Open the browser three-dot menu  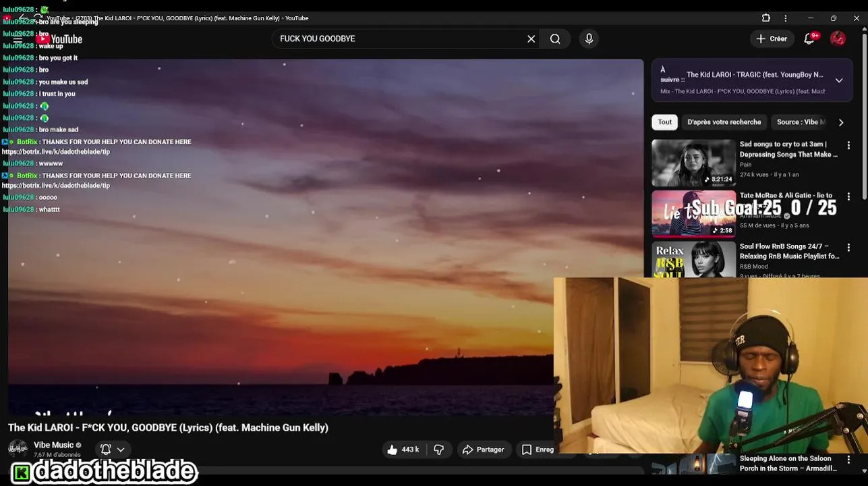coord(786,18)
